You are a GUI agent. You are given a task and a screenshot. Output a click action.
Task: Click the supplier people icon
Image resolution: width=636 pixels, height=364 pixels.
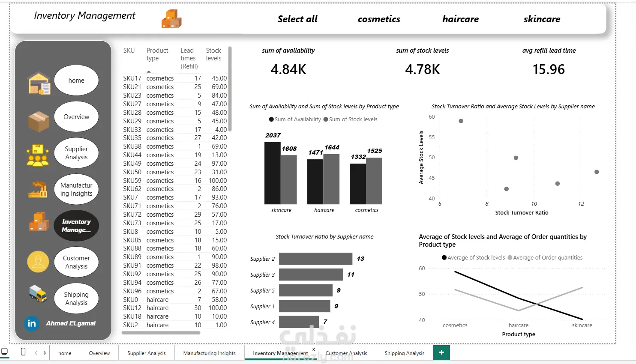point(38,155)
